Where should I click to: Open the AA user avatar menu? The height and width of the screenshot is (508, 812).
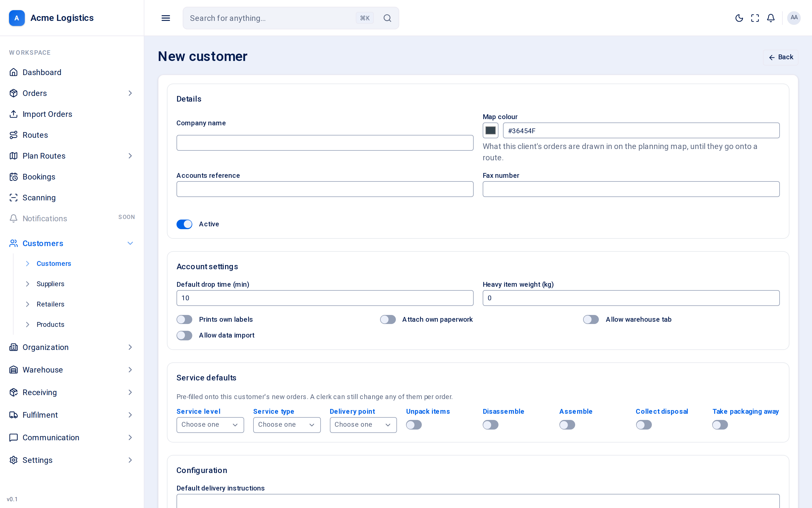pos(794,18)
